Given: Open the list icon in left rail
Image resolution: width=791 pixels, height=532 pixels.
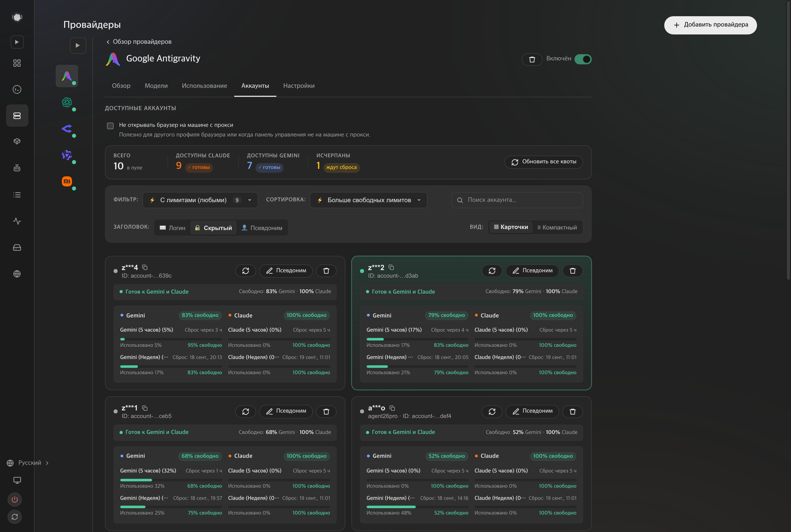Looking at the screenshot, I should tap(17, 195).
